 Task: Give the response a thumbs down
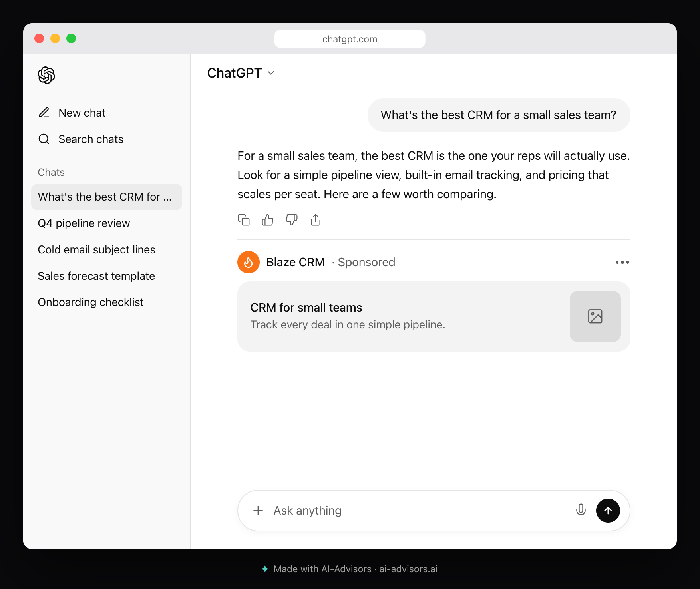click(x=292, y=220)
